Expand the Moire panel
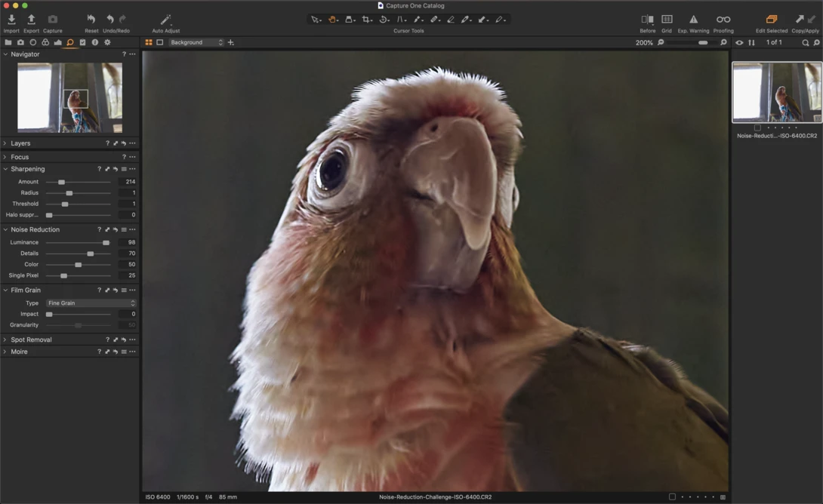 [5, 352]
